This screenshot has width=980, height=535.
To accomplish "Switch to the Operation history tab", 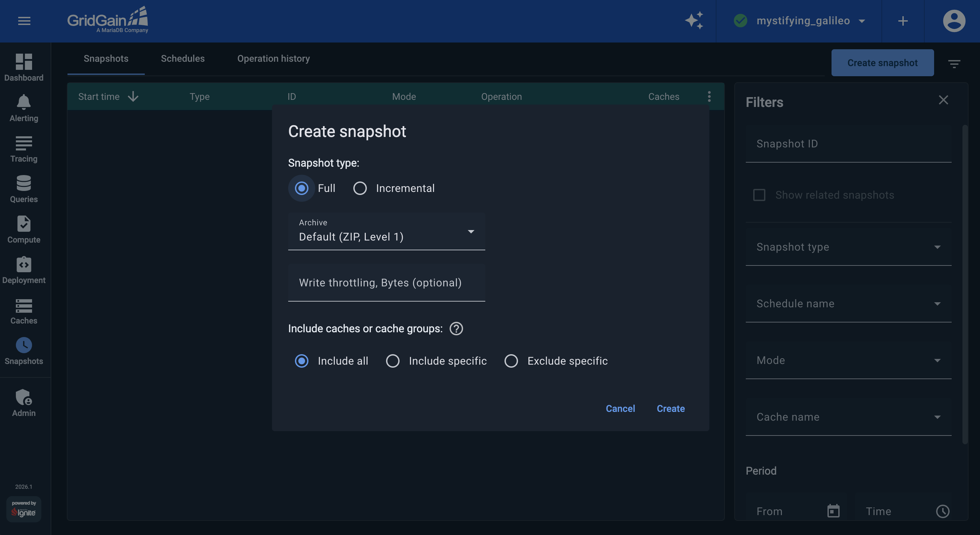I will 274,59.
